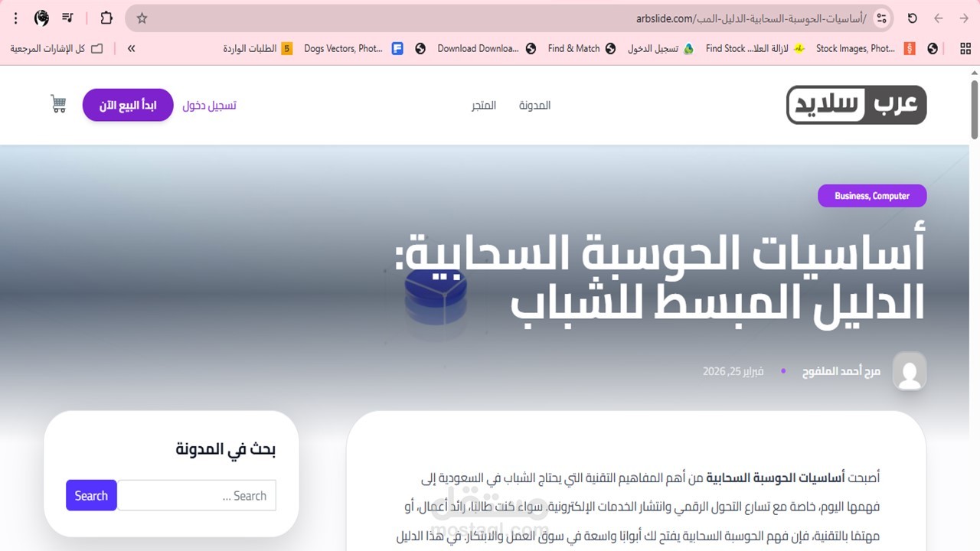
Task: Reload the current page
Action: pos(913,18)
